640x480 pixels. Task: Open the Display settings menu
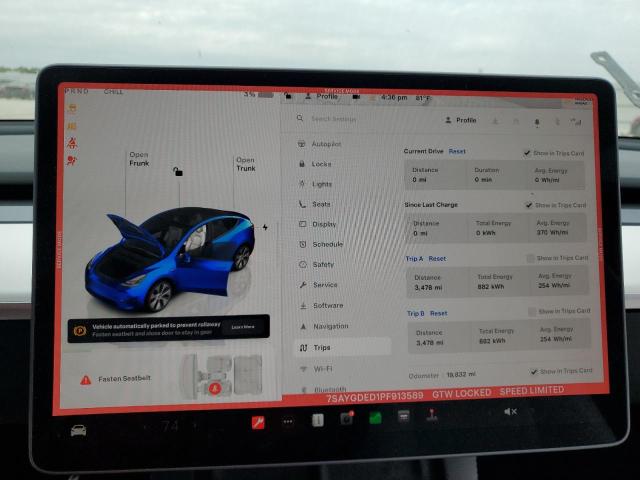tap(320, 224)
